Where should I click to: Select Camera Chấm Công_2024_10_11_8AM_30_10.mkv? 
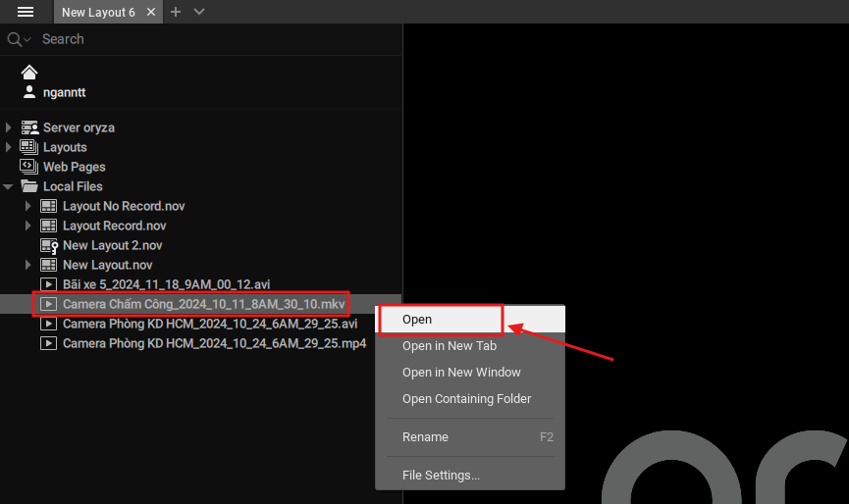pyautogui.click(x=203, y=304)
